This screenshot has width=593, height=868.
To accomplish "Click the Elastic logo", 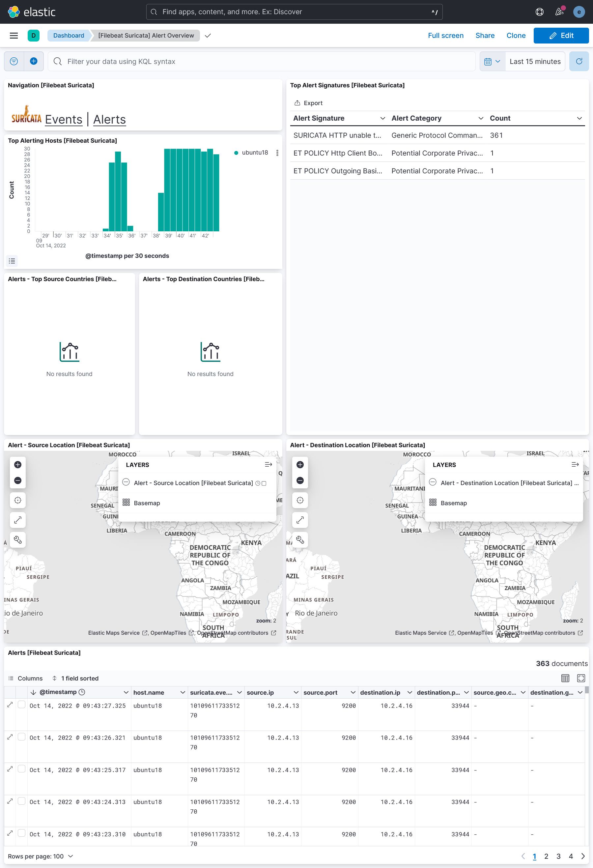I will pos(32,12).
